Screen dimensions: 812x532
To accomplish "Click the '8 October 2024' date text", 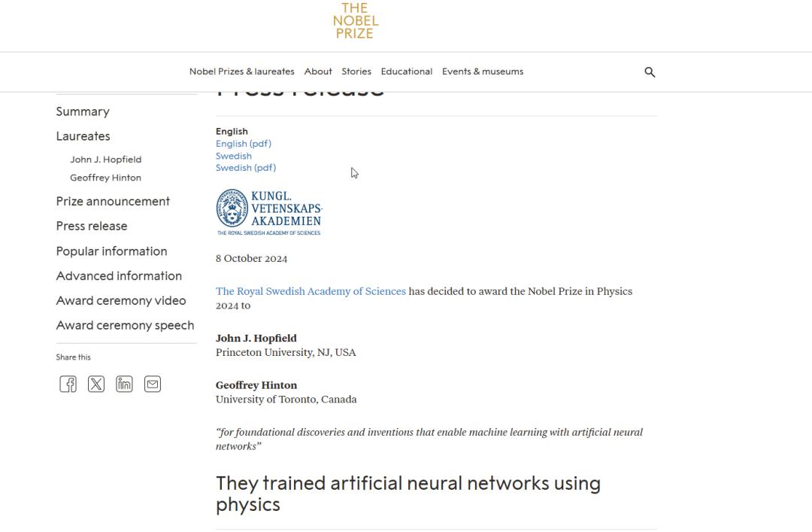I will tap(252, 259).
